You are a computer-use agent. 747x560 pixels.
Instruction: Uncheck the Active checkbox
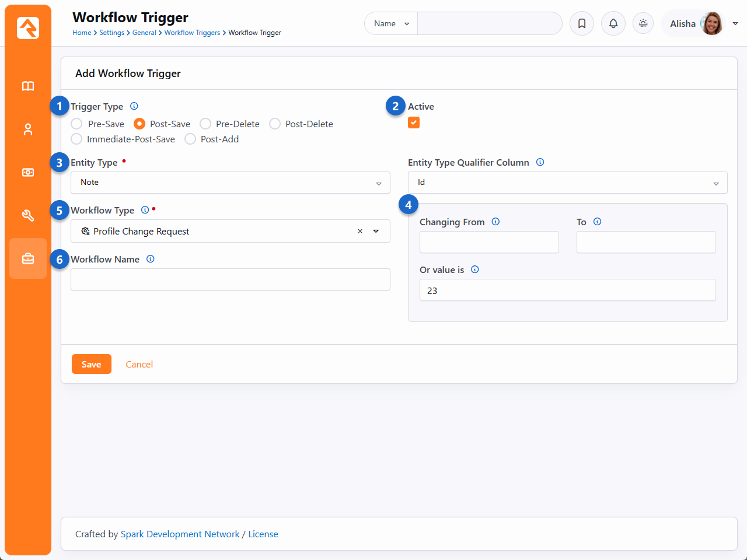414,123
